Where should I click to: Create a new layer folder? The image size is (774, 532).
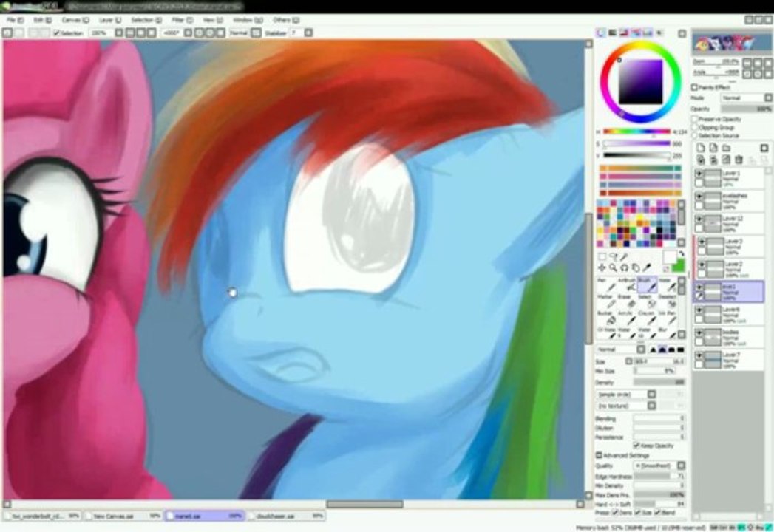tap(726, 148)
